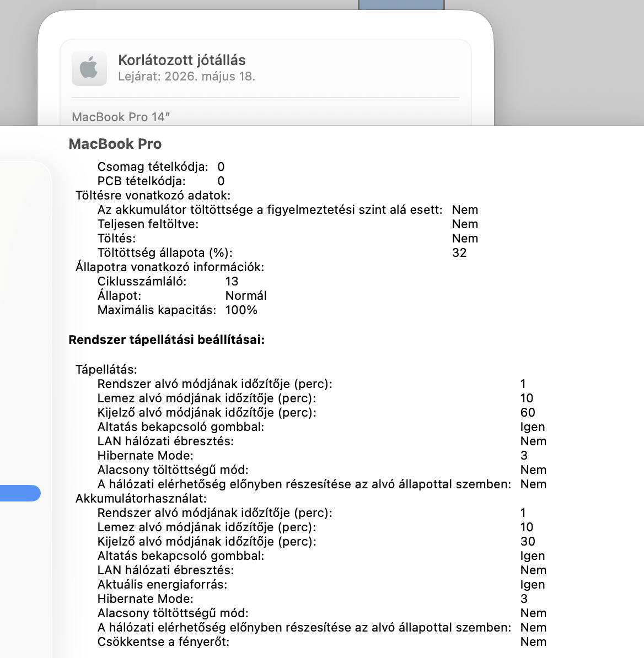The height and width of the screenshot is (658, 644).
Task: Click the Apple logo warranty icon
Action: point(89,68)
